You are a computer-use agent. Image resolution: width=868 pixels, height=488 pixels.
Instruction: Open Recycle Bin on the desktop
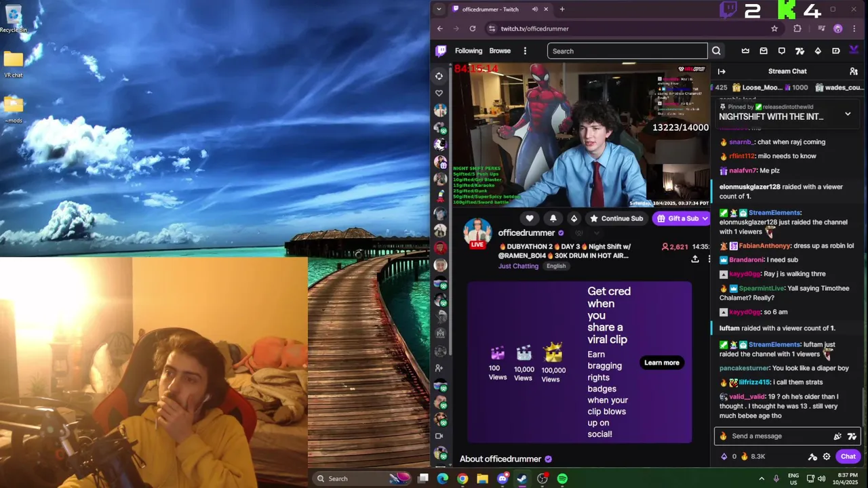(x=14, y=18)
